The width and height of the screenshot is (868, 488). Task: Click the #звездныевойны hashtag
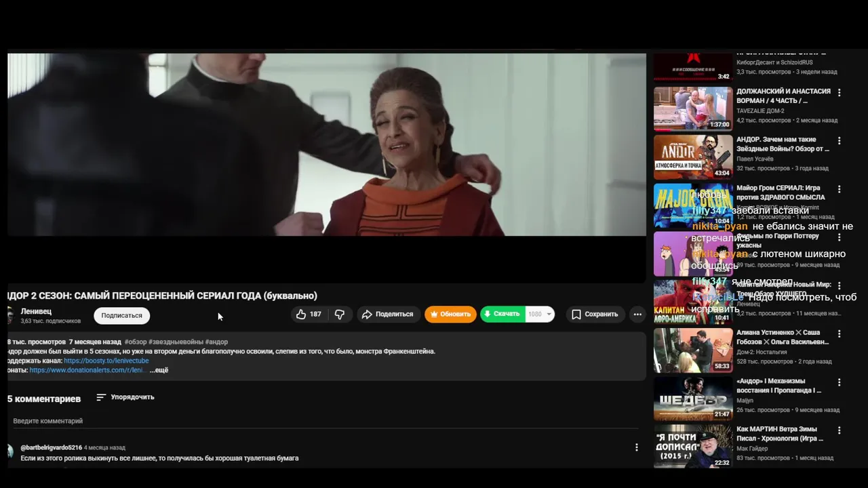(176, 342)
